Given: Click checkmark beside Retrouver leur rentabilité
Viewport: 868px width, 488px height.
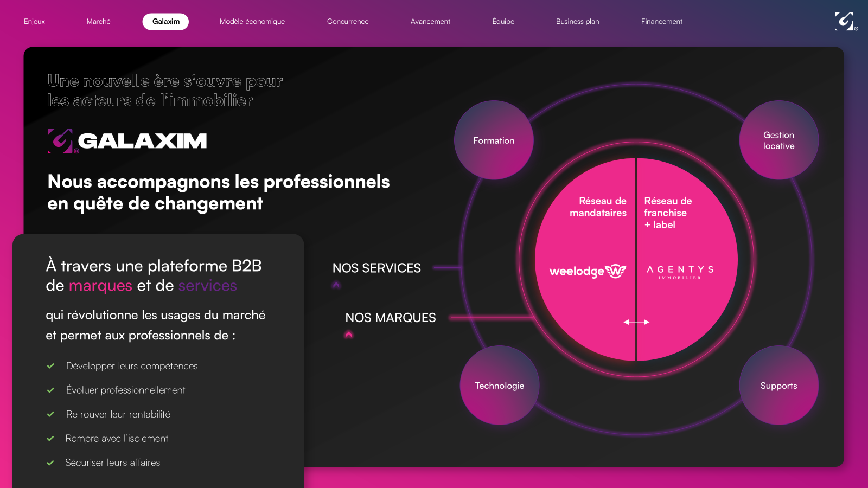Looking at the screenshot, I should coord(50,414).
